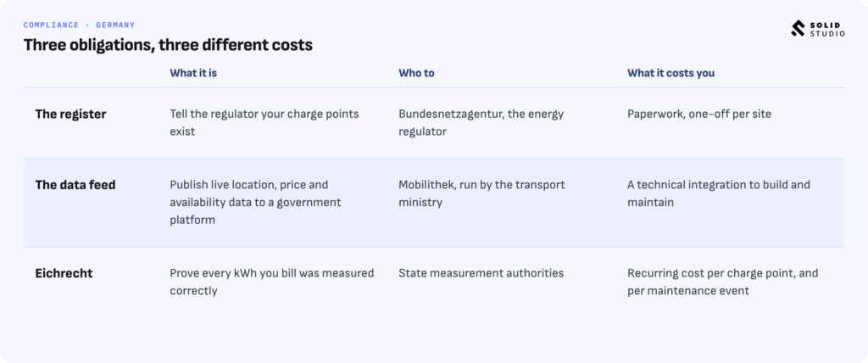This screenshot has width=868, height=363.
Task: Click the 'Paperwork, one-off per site' cell
Action: tap(699, 114)
